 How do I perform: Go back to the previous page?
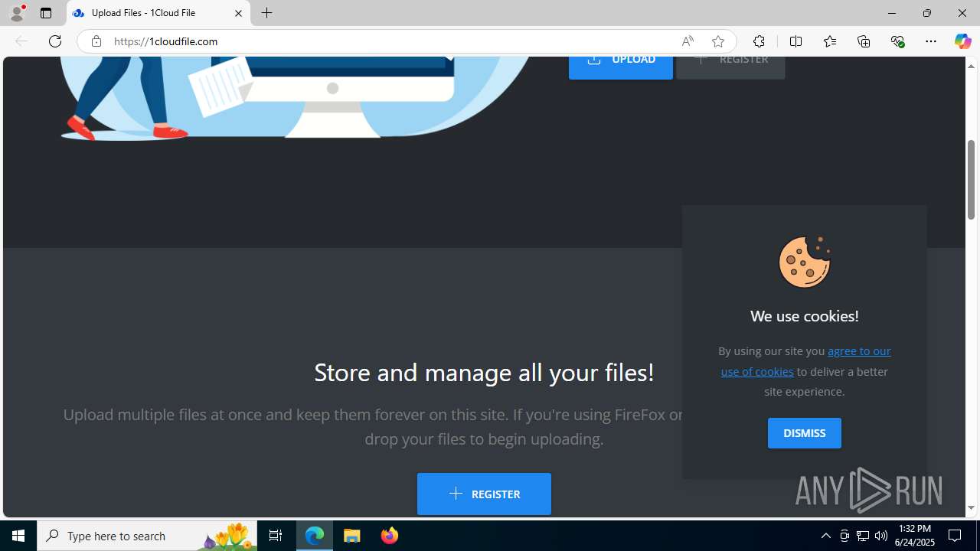click(x=21, y=41)
